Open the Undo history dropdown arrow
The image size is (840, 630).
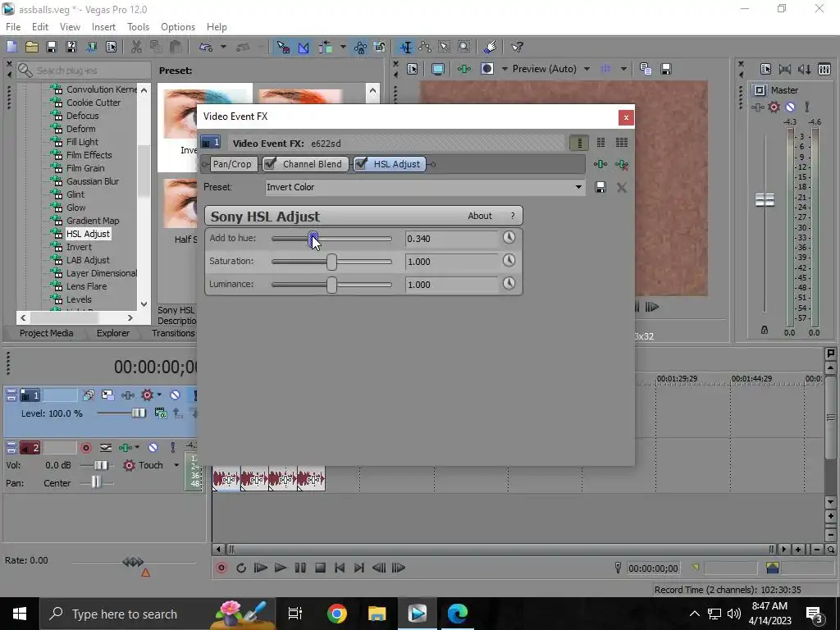[223, 47]
